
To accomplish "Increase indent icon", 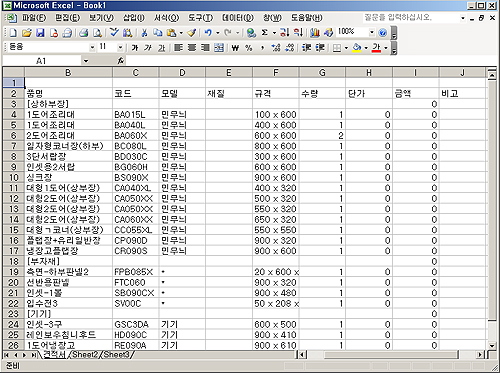I will tap(320, 48).
